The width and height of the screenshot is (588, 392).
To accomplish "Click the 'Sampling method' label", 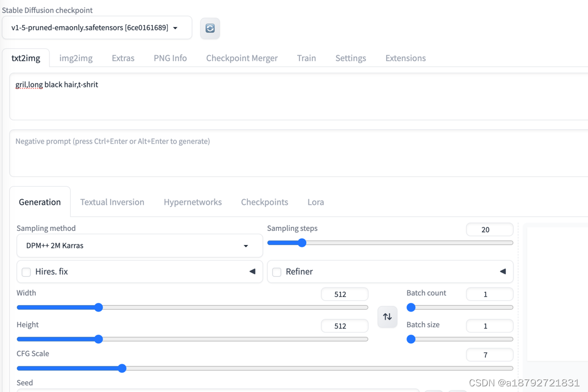I will point(46,228).
